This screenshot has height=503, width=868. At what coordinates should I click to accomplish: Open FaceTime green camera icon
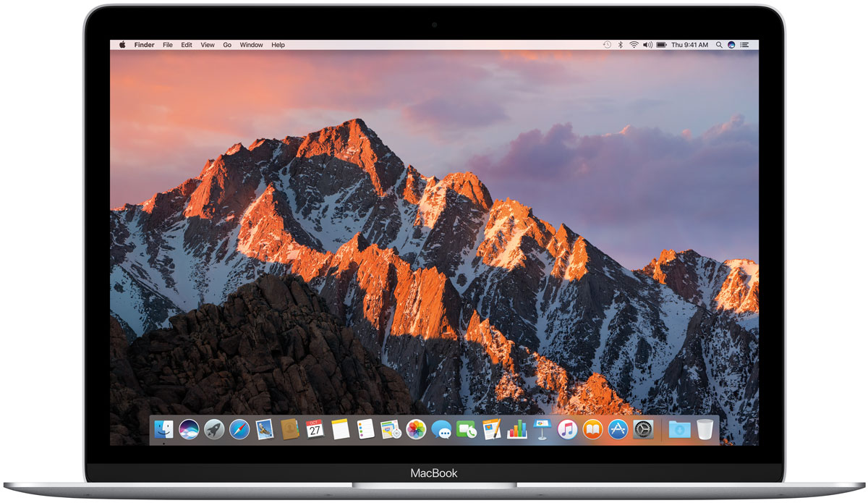(x=467, y=429)
